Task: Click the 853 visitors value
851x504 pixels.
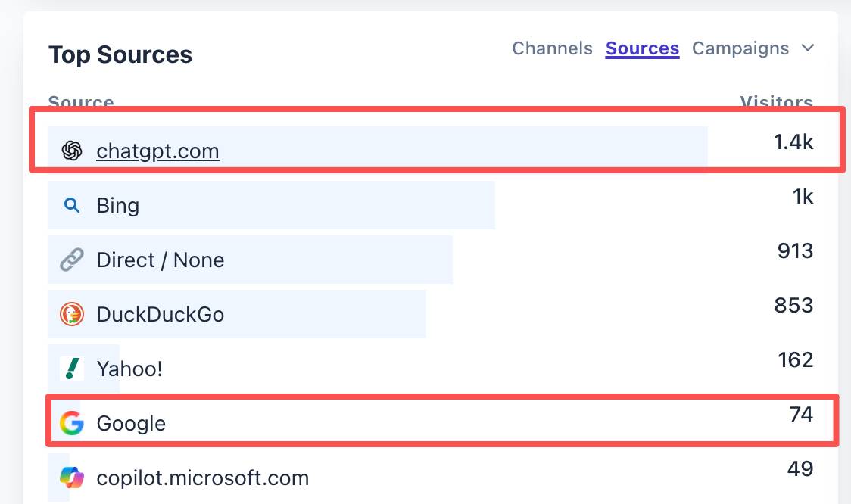Action: [x=793, y=305]
